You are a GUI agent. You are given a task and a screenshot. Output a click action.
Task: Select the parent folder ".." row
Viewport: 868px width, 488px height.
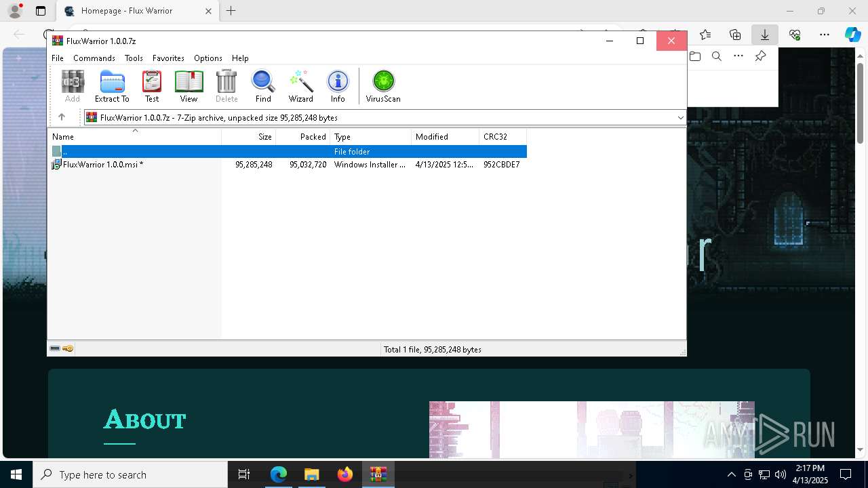[x=288, y=152]
